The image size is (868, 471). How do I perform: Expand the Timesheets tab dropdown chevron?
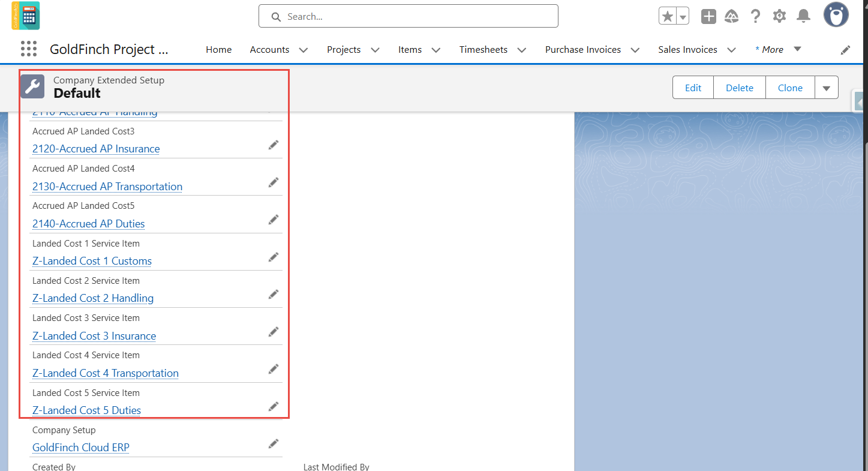pyautogui.click(x=522, y=50)
